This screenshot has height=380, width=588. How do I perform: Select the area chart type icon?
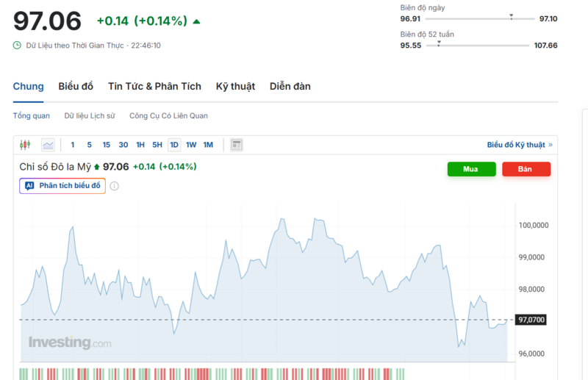point(48,145)
